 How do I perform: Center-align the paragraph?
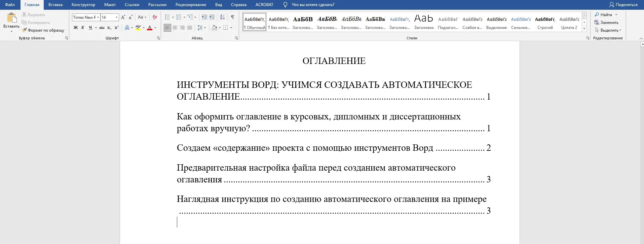click(x=175, y=28)
